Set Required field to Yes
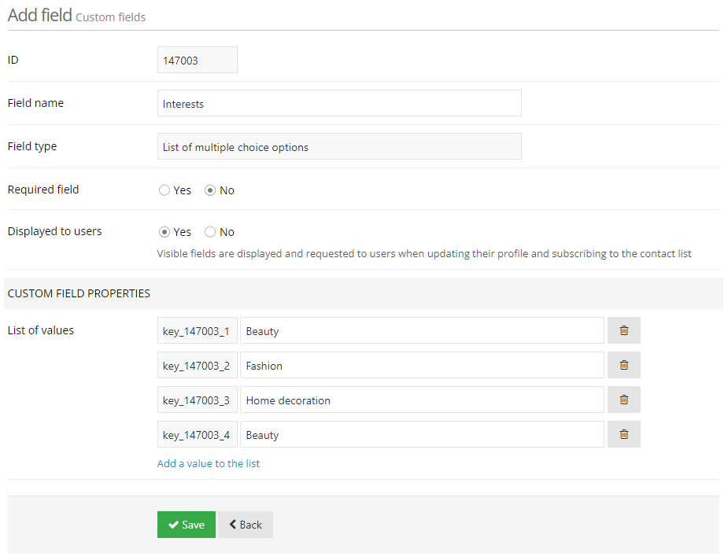 (x=164, y=190)
